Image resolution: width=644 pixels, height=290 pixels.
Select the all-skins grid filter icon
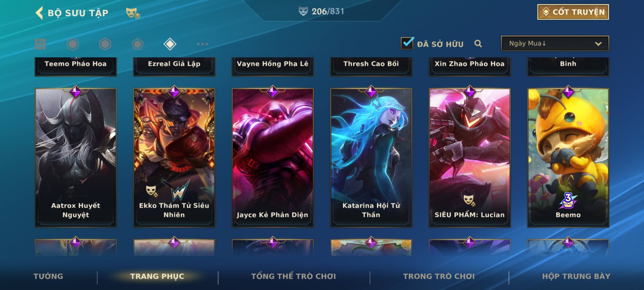click(40, 44)
